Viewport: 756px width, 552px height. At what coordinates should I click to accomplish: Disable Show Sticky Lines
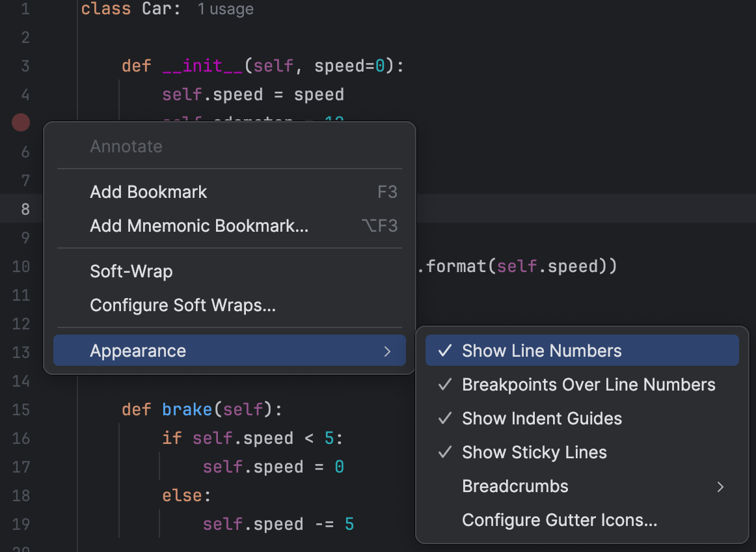coord(533,452)
